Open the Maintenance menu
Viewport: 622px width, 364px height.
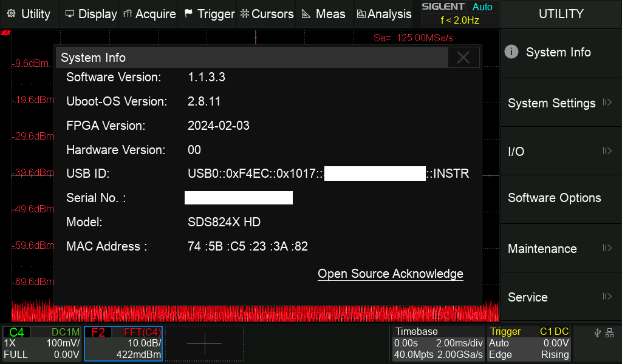[x=561, y=248]
